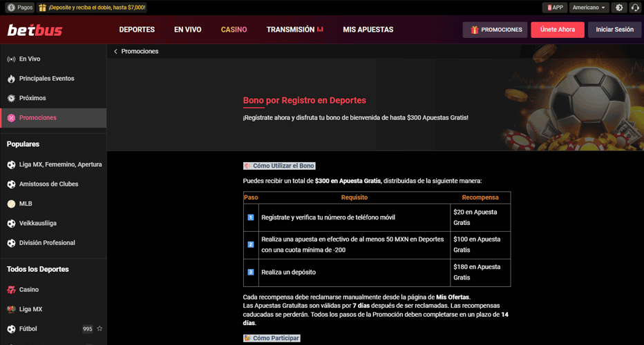
Task: Click 'Realiza un depósito' requirement text
Action: [x=288, y=272]
